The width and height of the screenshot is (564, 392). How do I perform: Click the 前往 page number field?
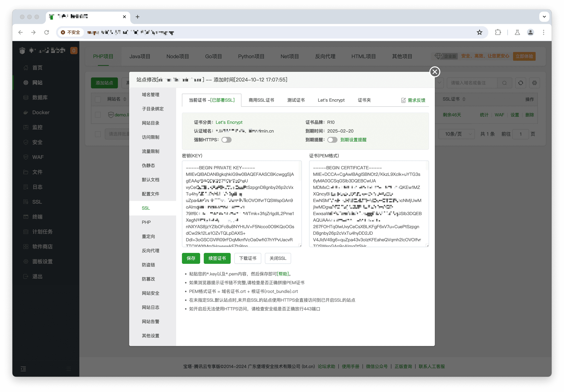click(x=521, y=134)
